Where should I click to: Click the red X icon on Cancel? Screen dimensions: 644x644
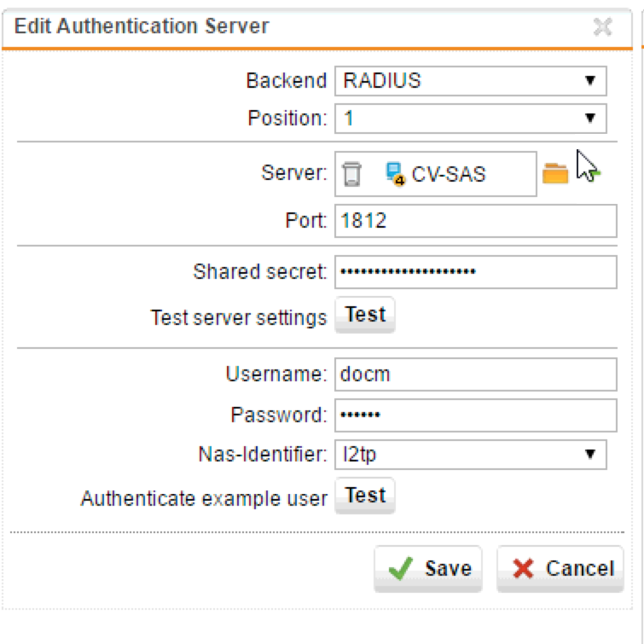(523, 569)
